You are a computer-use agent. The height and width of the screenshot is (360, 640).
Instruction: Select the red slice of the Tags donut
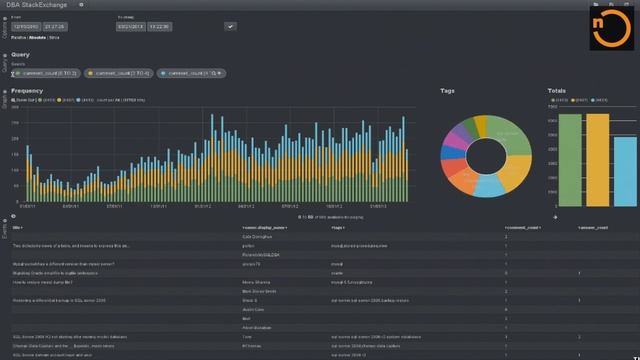click(454, 167)
